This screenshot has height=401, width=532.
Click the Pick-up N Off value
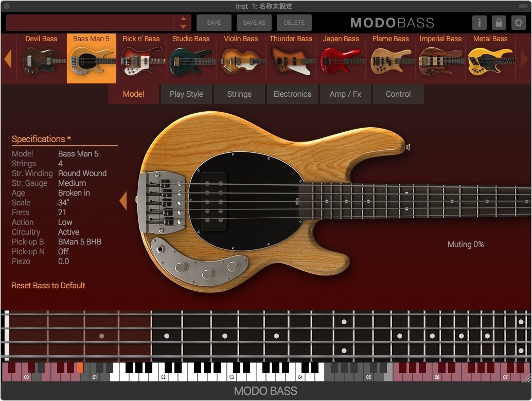[63, 252]
